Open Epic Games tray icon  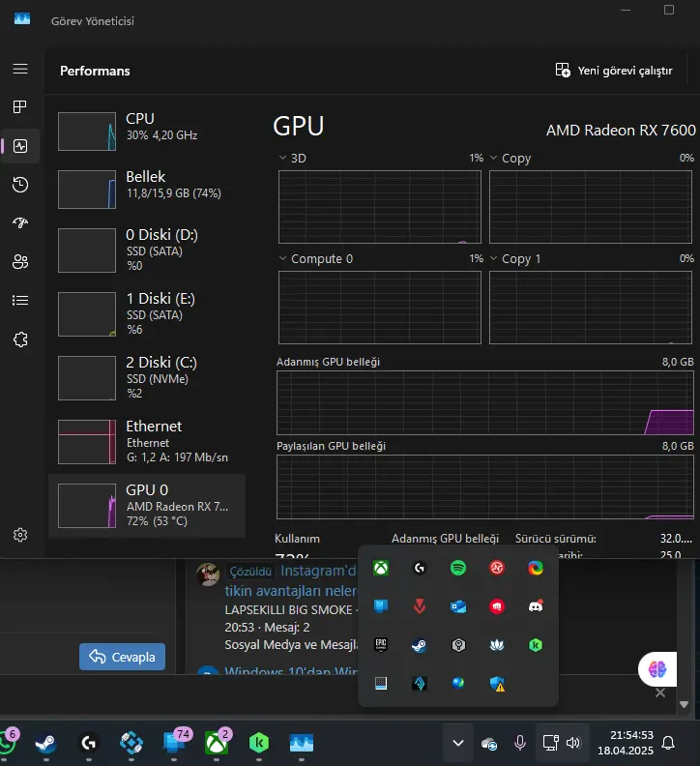(x=381, y=645)
